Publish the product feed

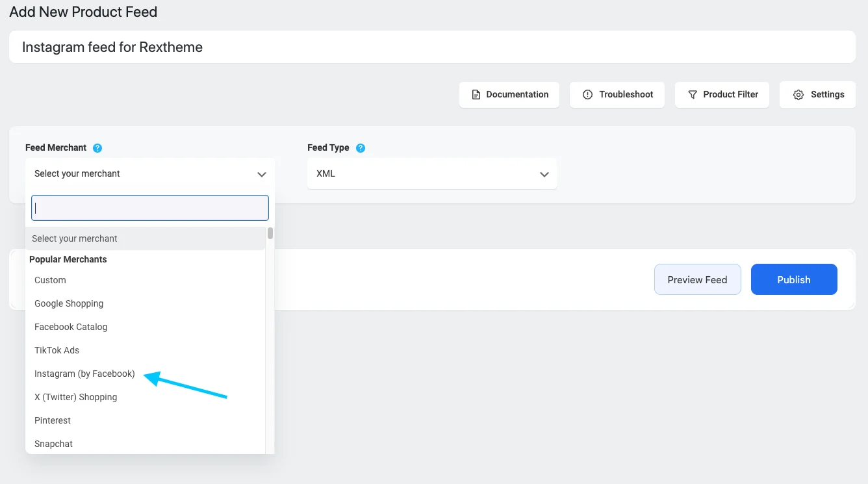point(794,279)
